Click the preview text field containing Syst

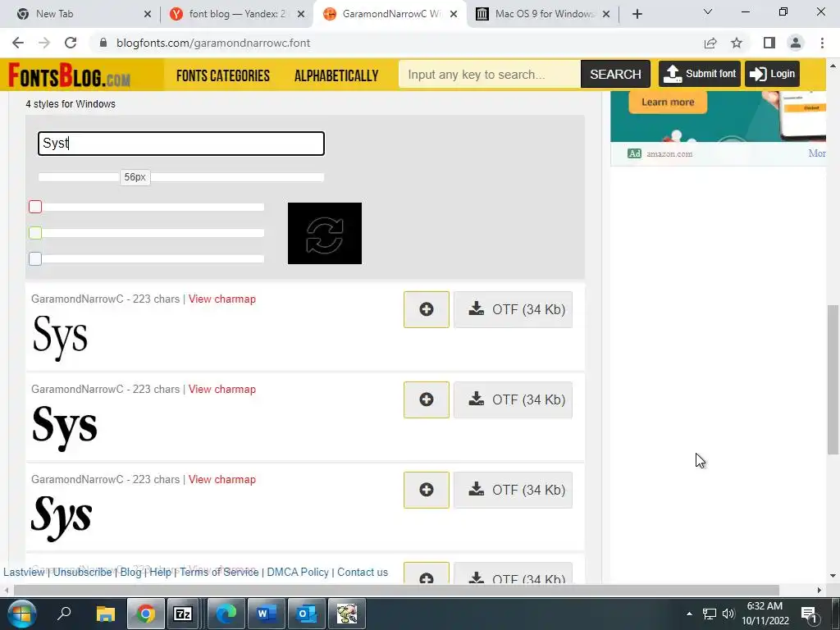pos(181,144)
